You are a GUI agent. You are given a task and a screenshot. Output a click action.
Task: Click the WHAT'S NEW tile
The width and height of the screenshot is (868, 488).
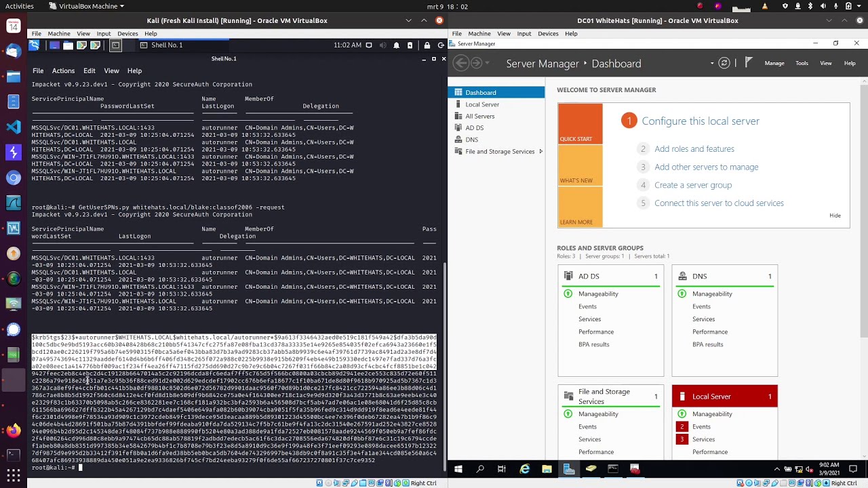pos(580,165)
